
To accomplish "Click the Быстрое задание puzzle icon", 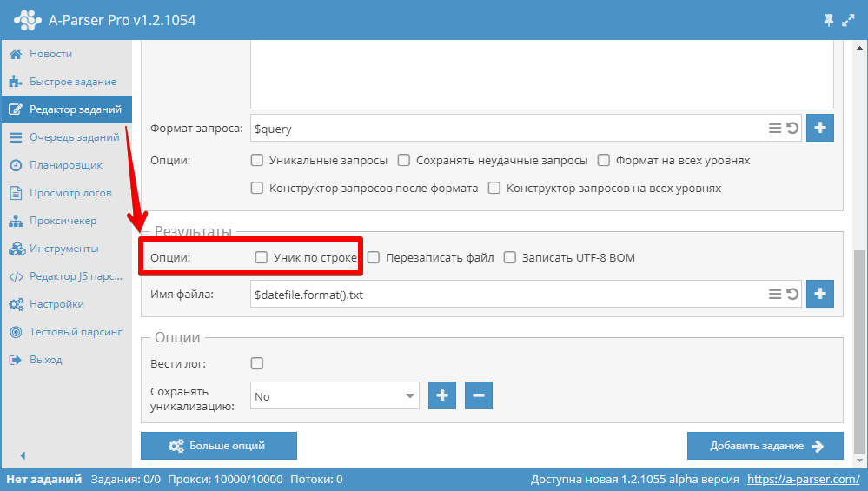I will pos(16,82).
